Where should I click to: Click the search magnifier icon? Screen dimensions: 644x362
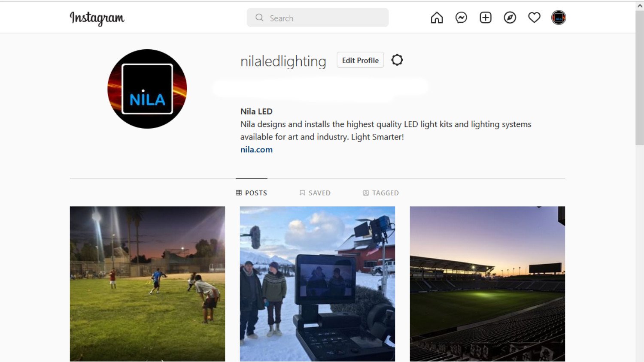[x=259, y=18]
